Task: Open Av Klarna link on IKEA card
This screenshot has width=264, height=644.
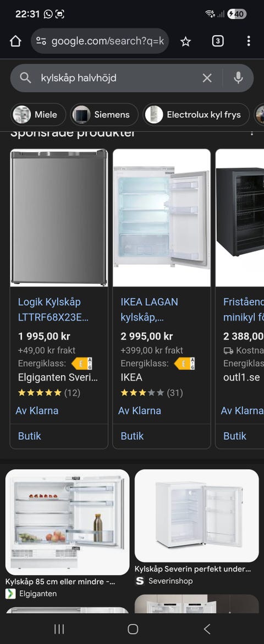Action: tap(139, 411)
